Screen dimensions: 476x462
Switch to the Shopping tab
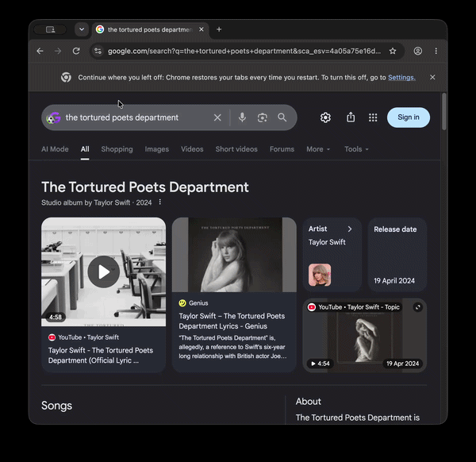[x=117, y=149]
